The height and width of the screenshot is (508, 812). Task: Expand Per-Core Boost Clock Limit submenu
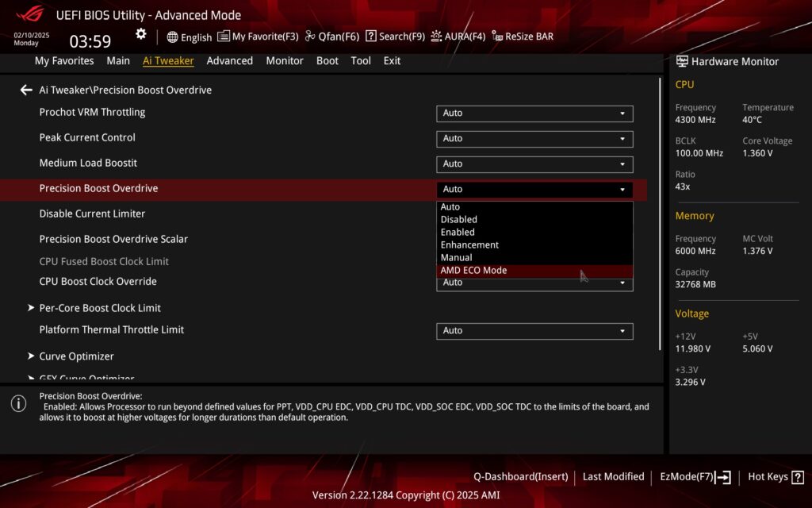(100, 308)
